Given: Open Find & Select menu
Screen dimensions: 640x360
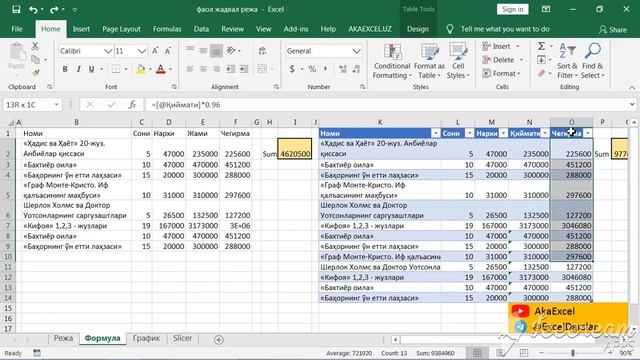Looking at the screenshot, I should 593,61.
